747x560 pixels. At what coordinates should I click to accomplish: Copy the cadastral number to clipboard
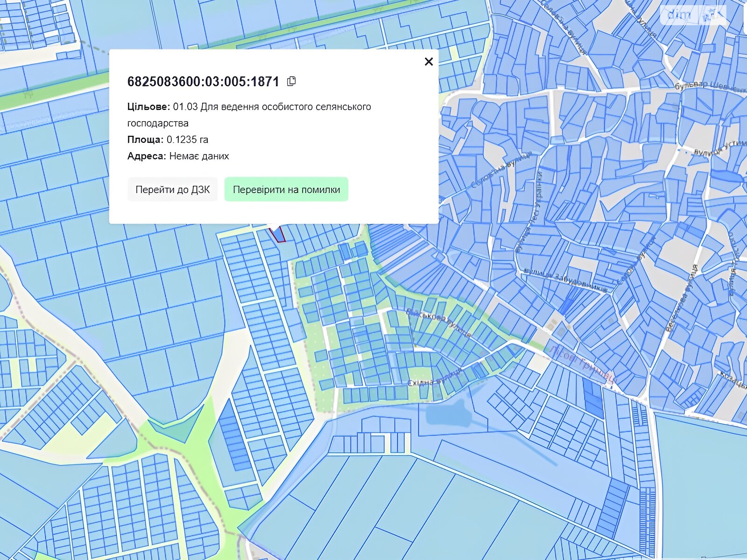pos(291,81)
